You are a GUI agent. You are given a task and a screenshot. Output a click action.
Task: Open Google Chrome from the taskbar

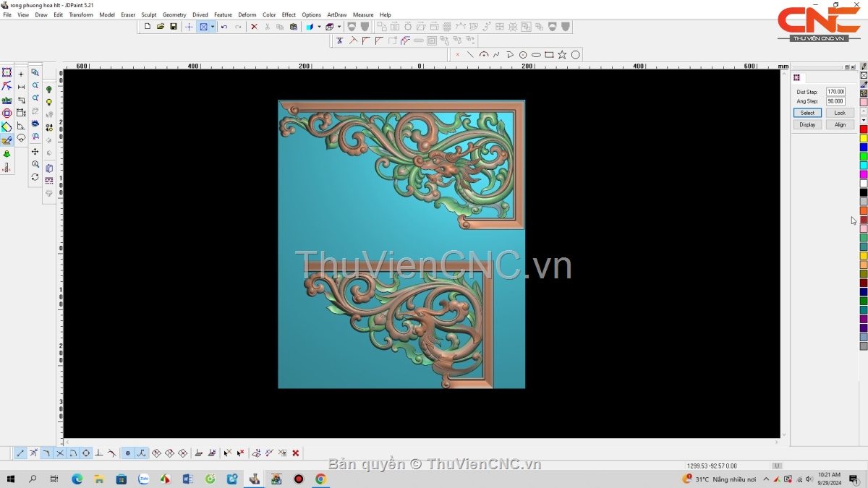pyautogui.click(x=320, y=479)
